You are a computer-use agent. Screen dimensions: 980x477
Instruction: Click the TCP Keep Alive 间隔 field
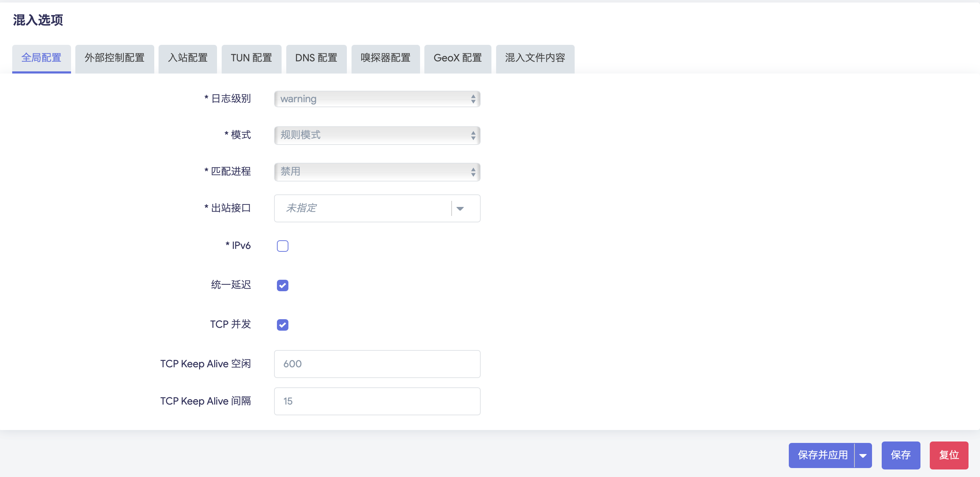tap(377, 401)
